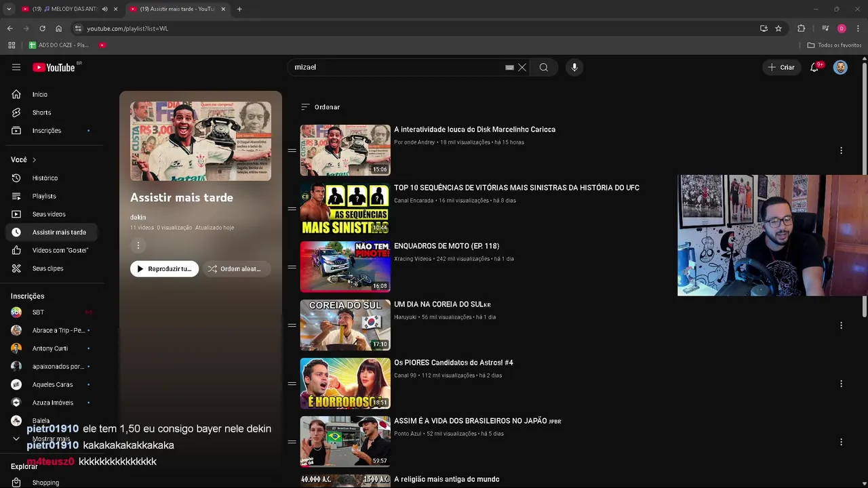This screenshot has height=488, width=868.
Task: Open ENQUADROS DE MOTO (EP. 118) title
Action: click(446, 246)
